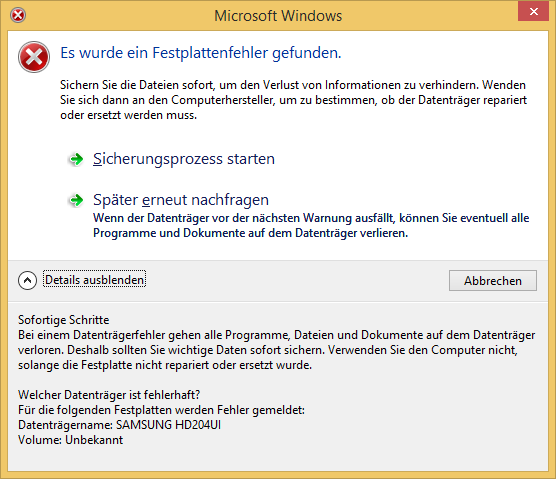The width and height of the screenshot is (556, 479).
Task: Click green arrow beside Später erneut nachfragen
Action: [76, 200]
